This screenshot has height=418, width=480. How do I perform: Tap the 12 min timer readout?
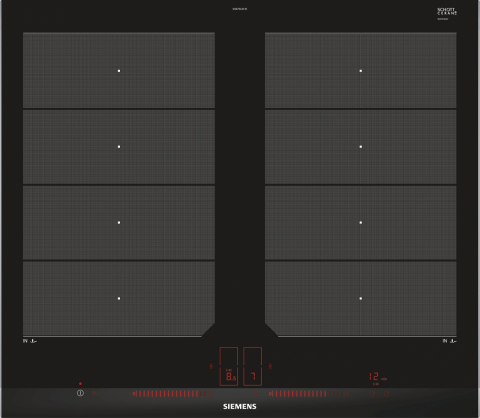pyautogui.click(x=378, y=377)
